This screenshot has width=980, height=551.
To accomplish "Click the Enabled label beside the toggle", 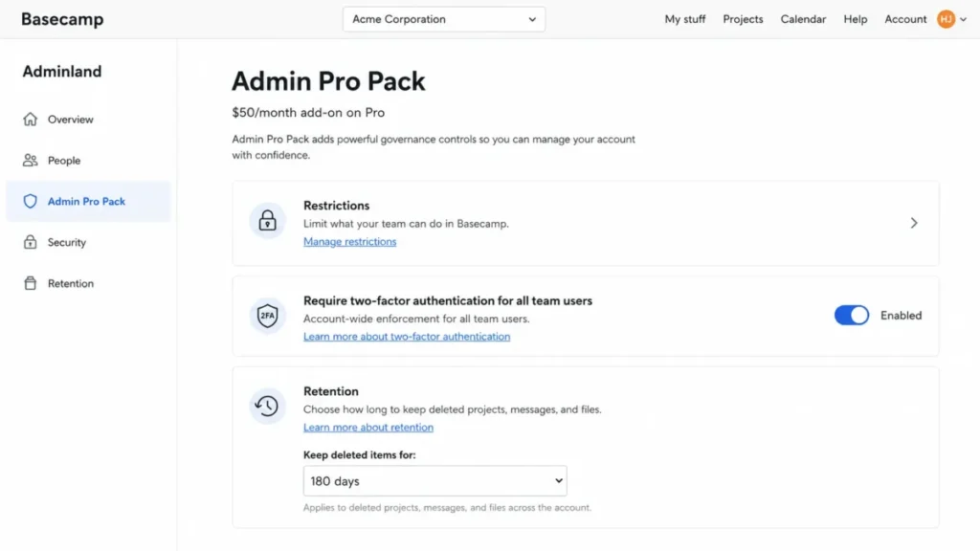I will 901,316.
